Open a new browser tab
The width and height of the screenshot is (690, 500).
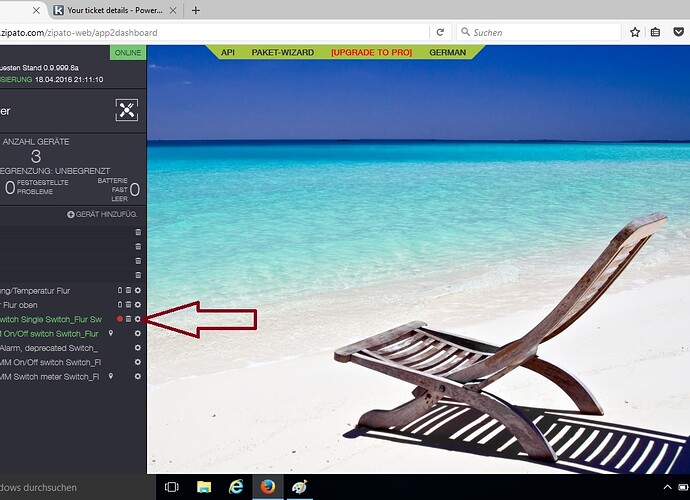196,10
